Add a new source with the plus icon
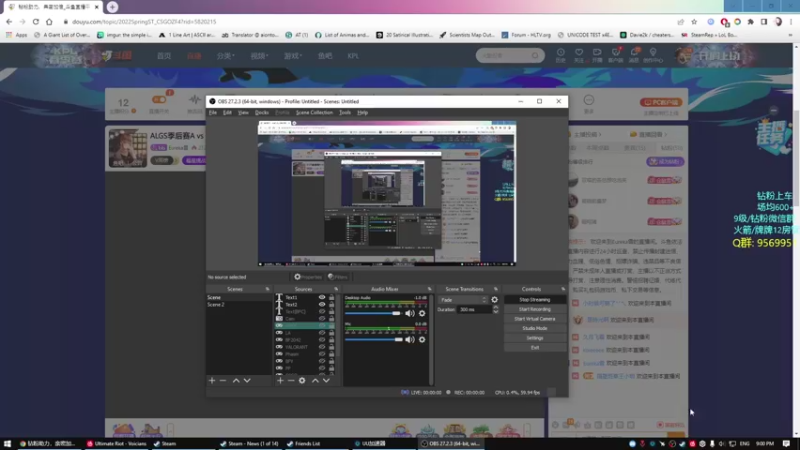The width and height of the screenshot is (800, 450). click(280, 381)
